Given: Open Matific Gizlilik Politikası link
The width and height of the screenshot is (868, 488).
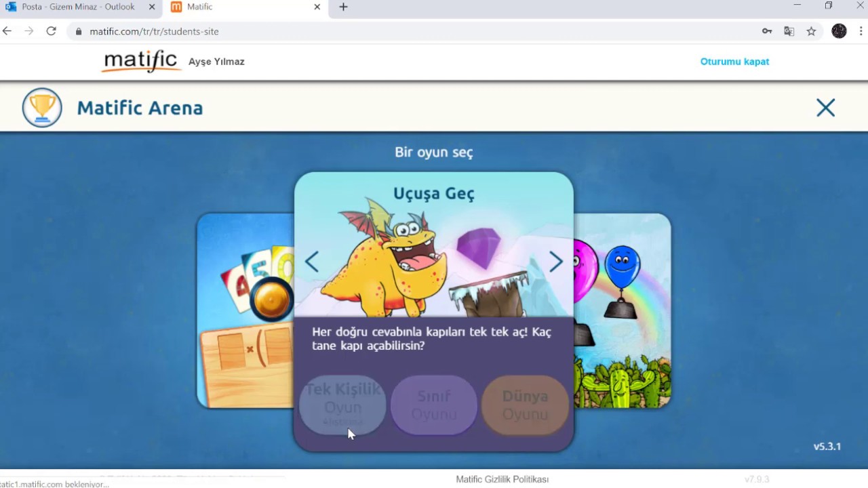Looking at the screenshot, I should [x=502, y=479].
